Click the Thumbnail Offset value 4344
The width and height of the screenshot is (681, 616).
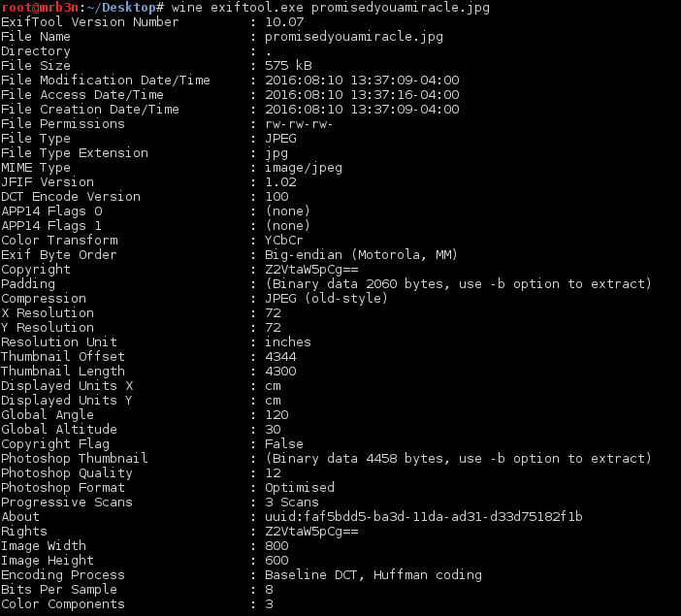pos(280,357)
